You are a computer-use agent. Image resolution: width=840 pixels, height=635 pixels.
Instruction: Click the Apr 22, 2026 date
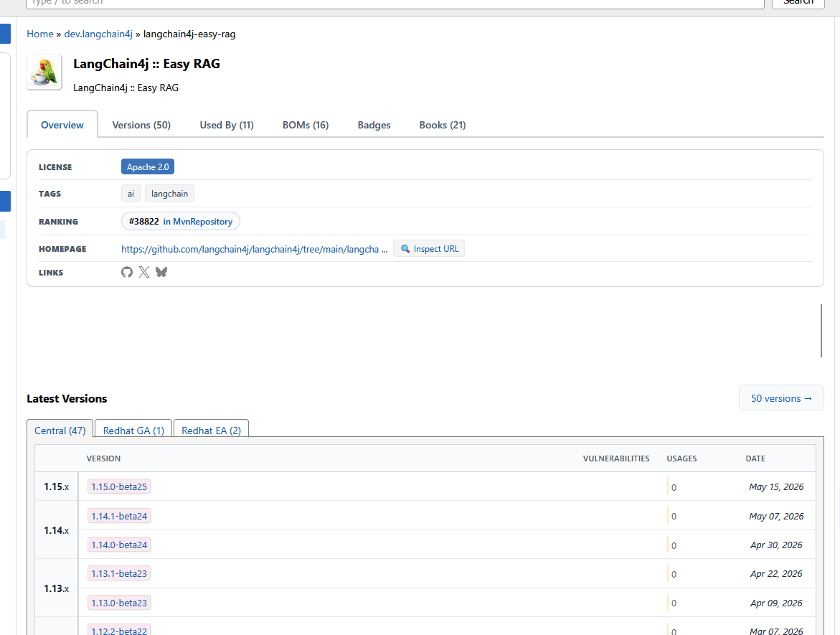pos(776,574)
